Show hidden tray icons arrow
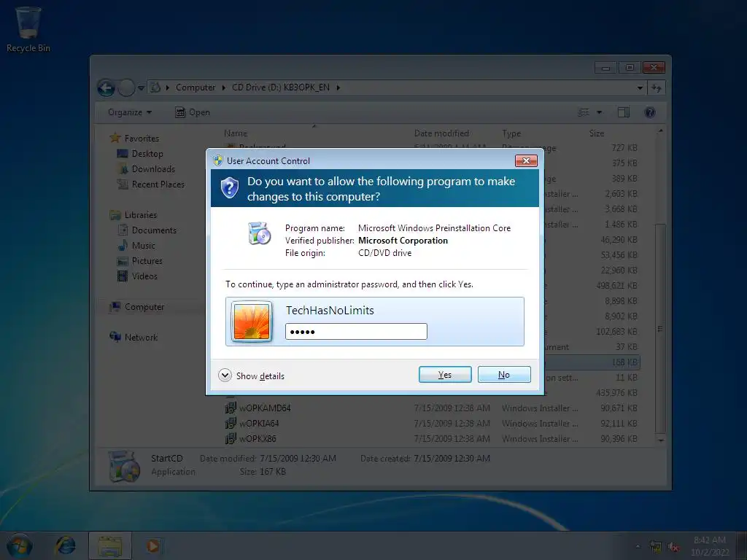Screen dimensions: 747x560 tap(638, 546)
